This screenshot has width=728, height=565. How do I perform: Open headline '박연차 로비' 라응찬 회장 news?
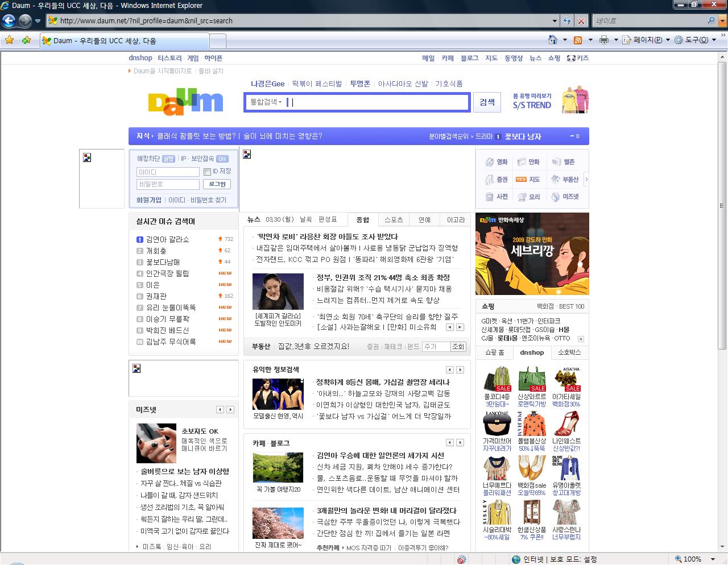(327, 236)
